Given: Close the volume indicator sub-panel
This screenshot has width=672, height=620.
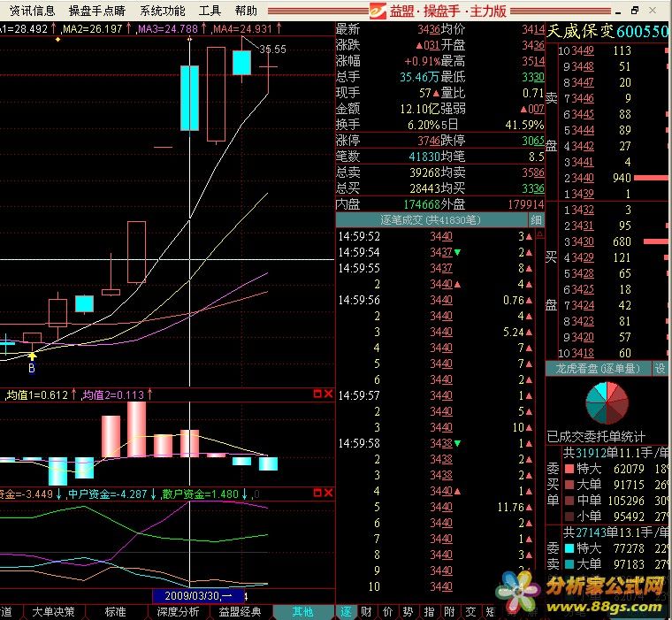Looking at the screenshot, I should click(328, 394).
